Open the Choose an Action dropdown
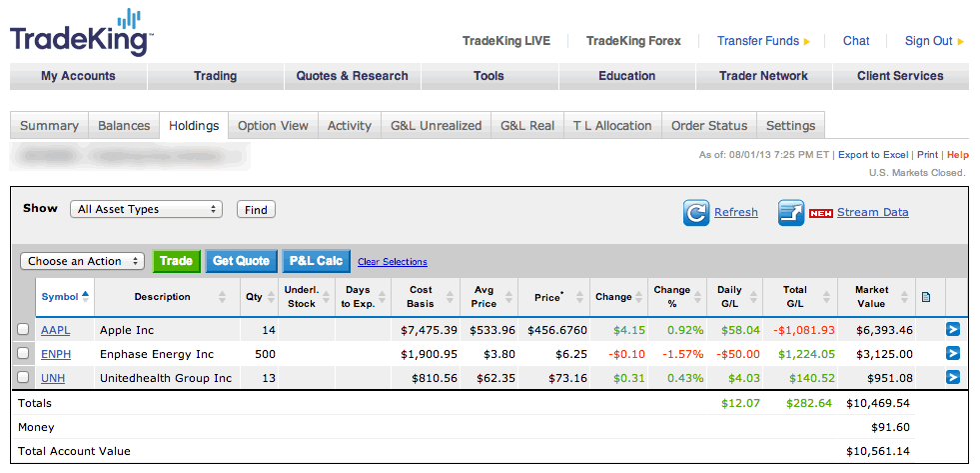The width and height of the screenshot is (980, 473). (x=83, y=261)
